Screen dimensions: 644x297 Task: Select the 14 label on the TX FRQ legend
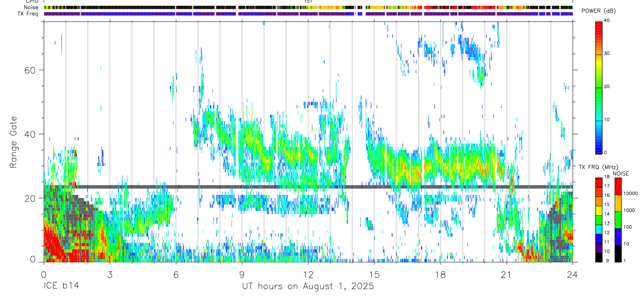point(606,215)
